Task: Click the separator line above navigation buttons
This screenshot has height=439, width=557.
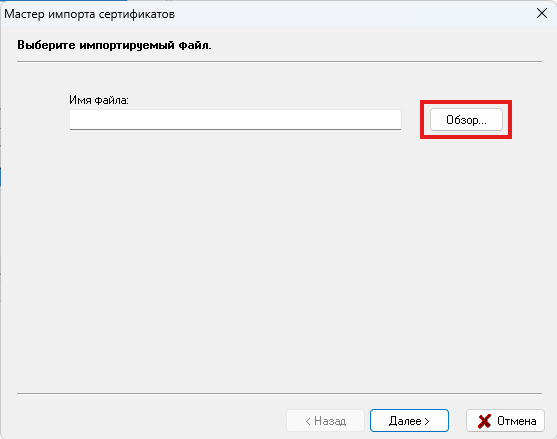Action: 279,393
